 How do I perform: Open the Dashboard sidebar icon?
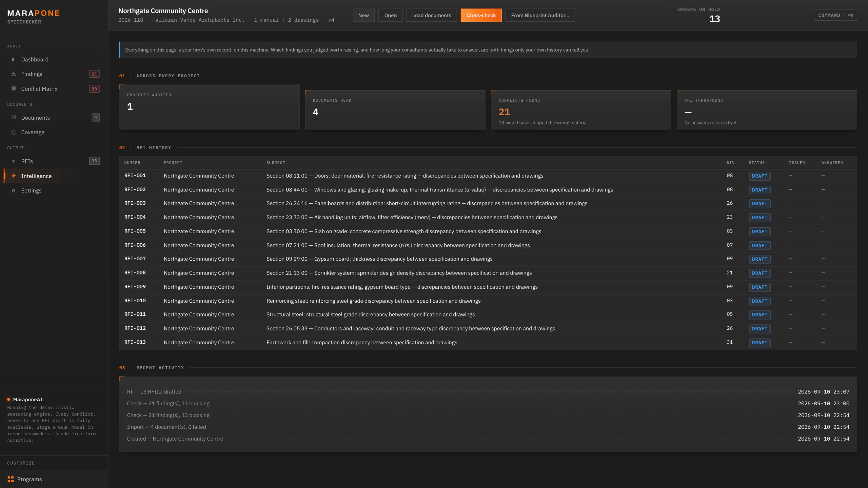[x=14, y=60]
